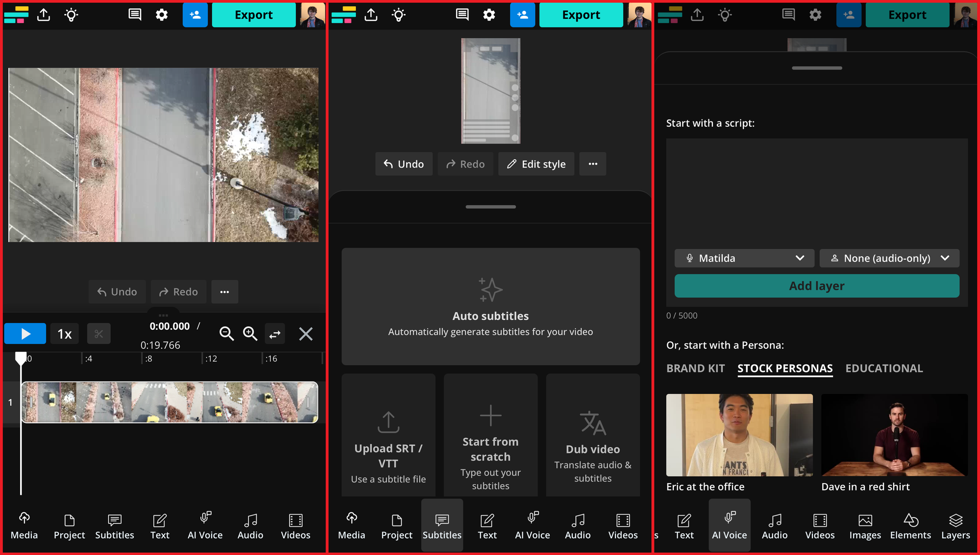Switch to the Educational personas tab
The height and width of the screenshot is (555, 980).
pos(883,368)
